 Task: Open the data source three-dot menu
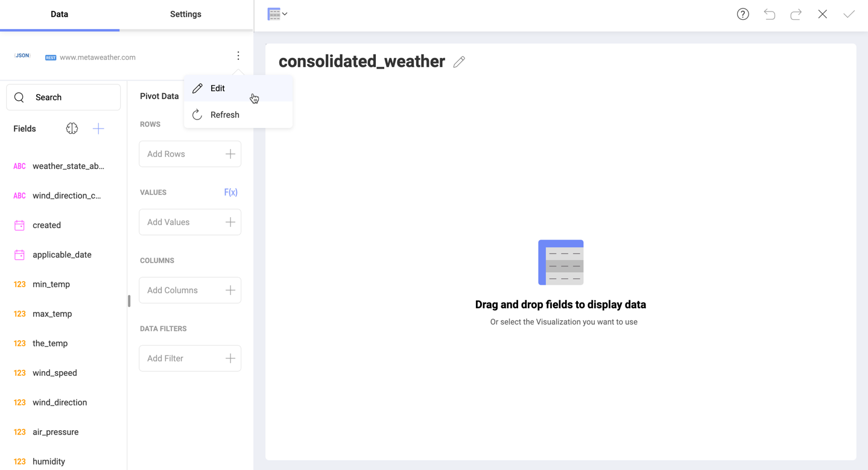coord(238,56)
